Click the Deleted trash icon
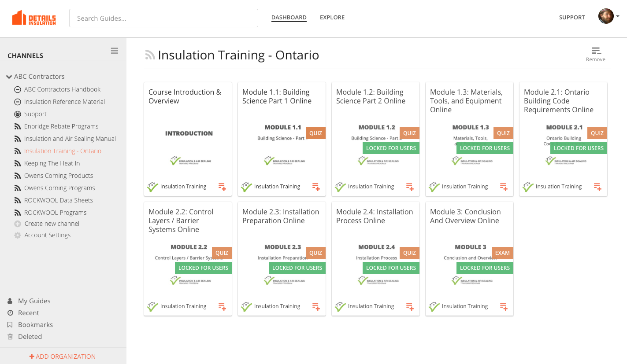Viewport: 627px width, 364px height. 10,337
